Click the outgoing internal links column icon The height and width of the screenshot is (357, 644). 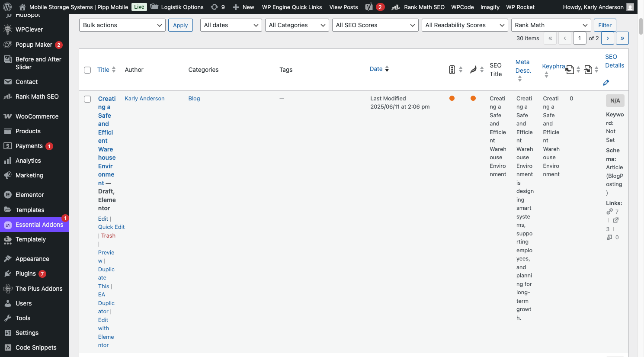[570, 70]
